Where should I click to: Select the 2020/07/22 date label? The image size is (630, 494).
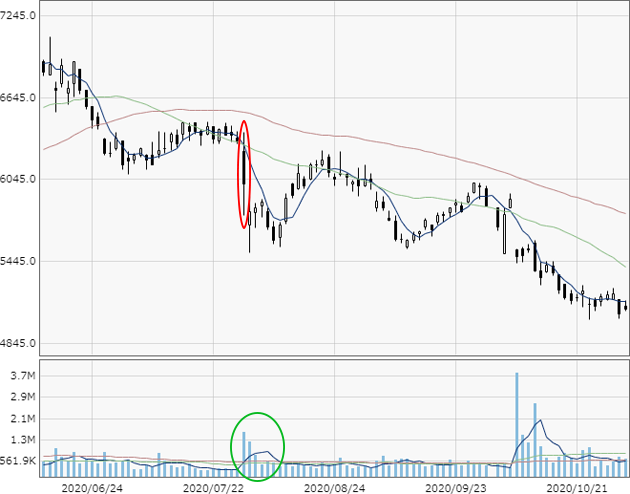click(x=213, y=488)
